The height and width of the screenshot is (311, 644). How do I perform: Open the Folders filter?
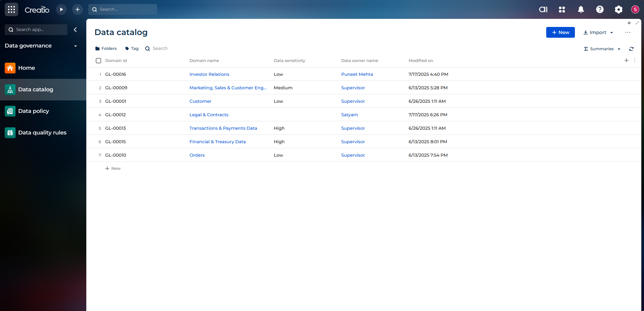[106, 49]
